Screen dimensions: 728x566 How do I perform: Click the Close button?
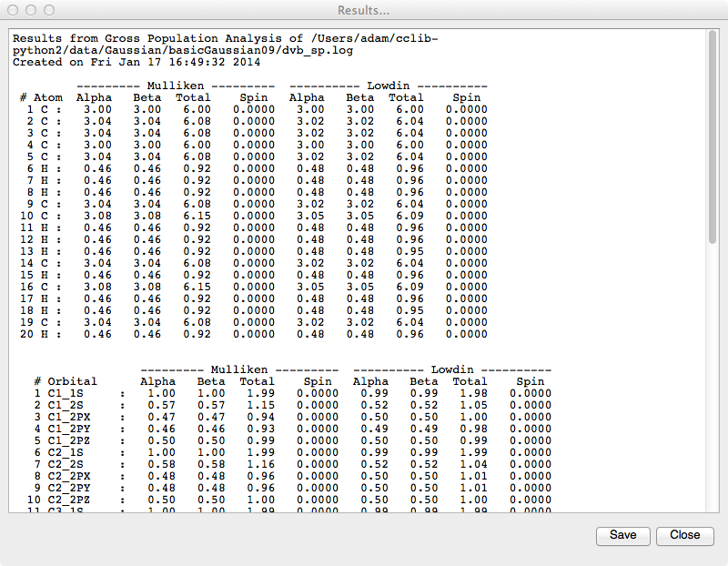(x=684, y=535)
